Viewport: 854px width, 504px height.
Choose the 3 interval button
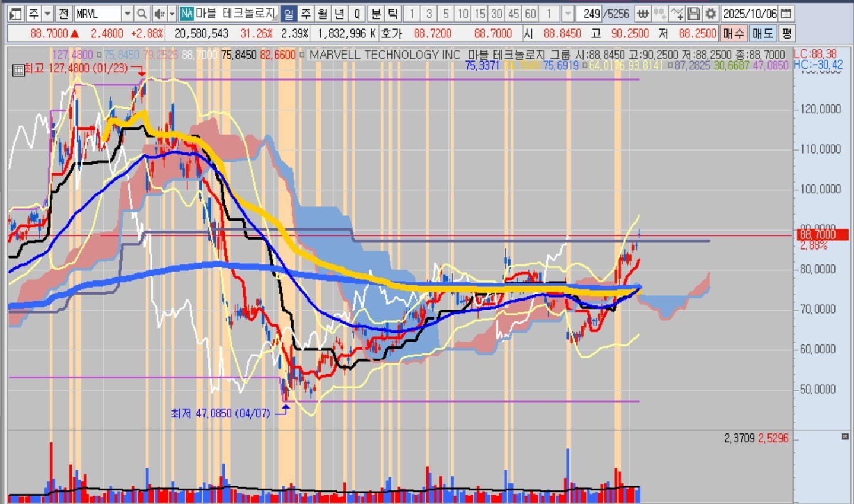(x=429, y=14)
